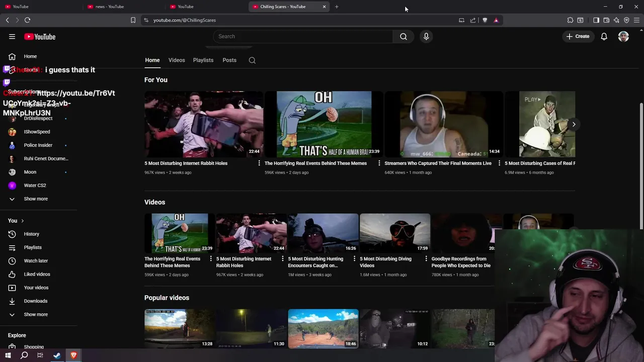Open a new browser tab
The image size is (644, 362).
[x=337, y=7]
